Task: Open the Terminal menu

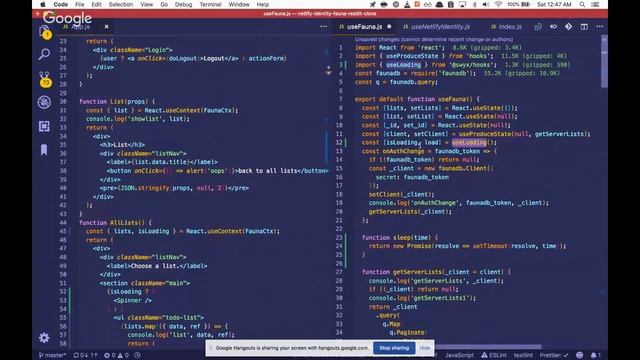Action: [x=210, y=4]
